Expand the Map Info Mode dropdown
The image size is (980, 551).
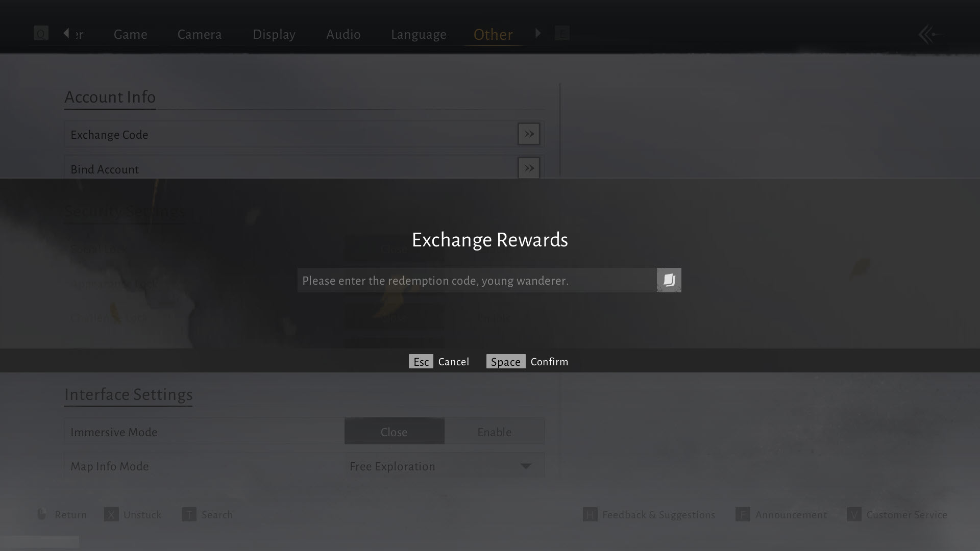click(443, 466)
